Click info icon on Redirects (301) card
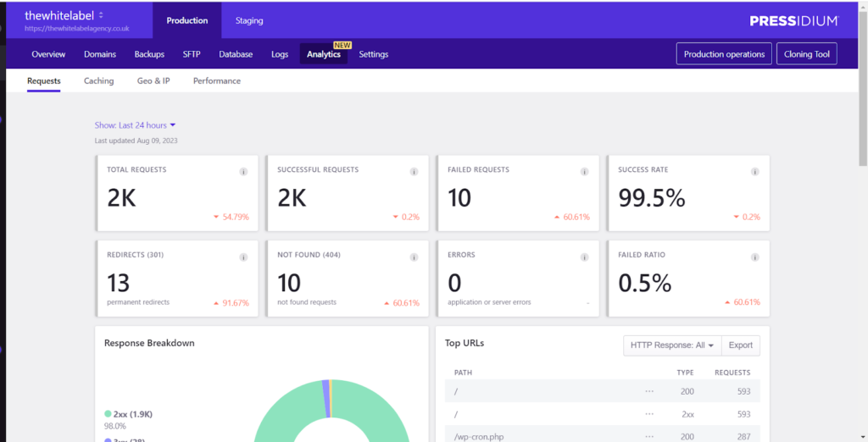Image resolution: width=868 pixels, height=442 pixels. 243,257
